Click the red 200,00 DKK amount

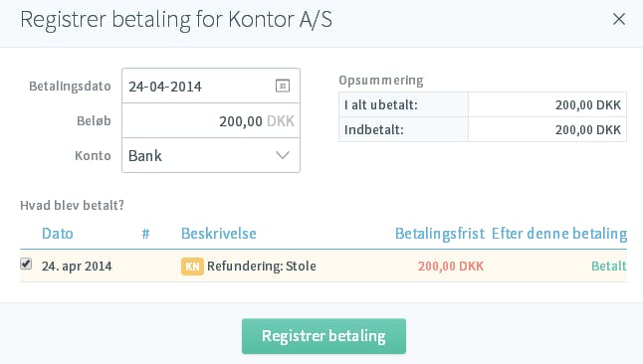(x=451, y=267)
